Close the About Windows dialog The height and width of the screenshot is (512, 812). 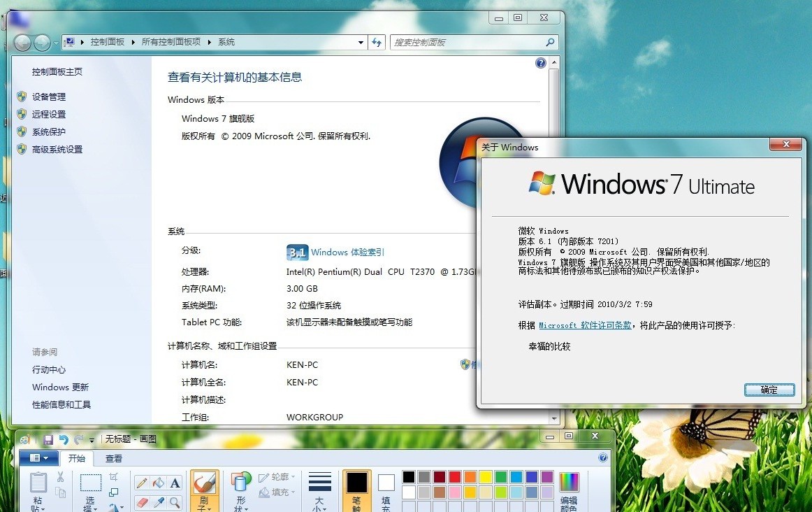(x=786, y=144)
